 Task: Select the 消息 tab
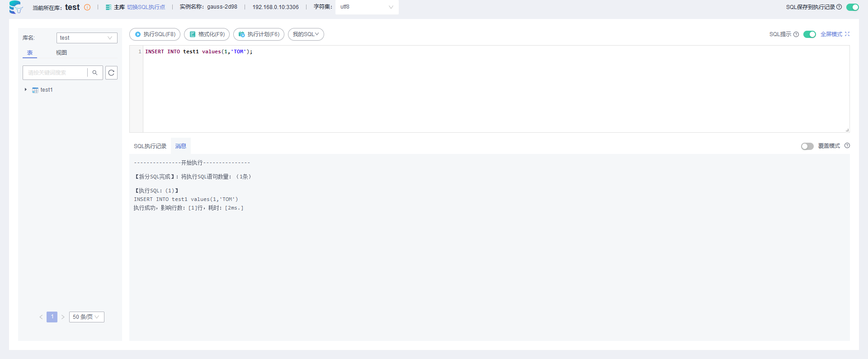(x=181, y=146)
